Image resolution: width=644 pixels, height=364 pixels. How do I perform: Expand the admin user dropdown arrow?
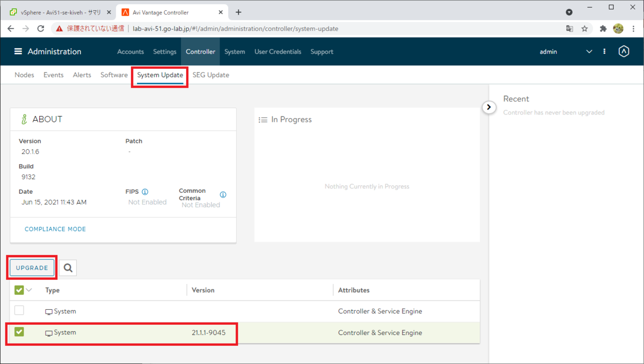point(589,52)
